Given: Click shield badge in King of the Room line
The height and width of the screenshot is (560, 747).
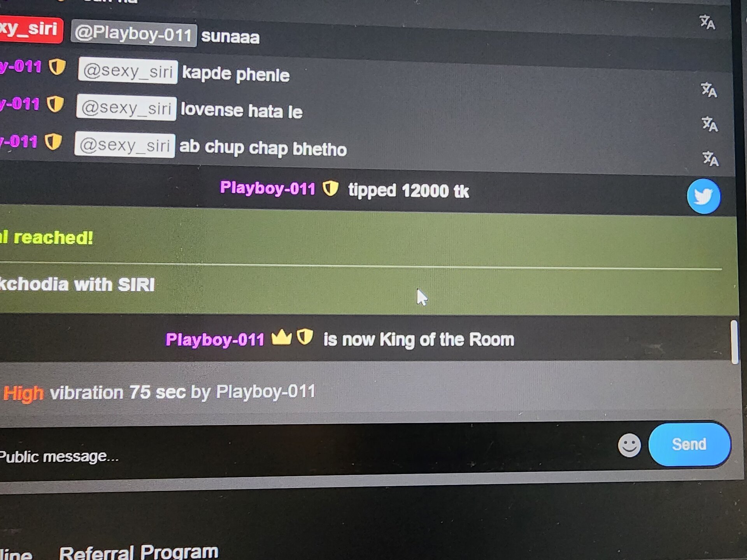Looking at the screenshot, I should click(305, 337).
